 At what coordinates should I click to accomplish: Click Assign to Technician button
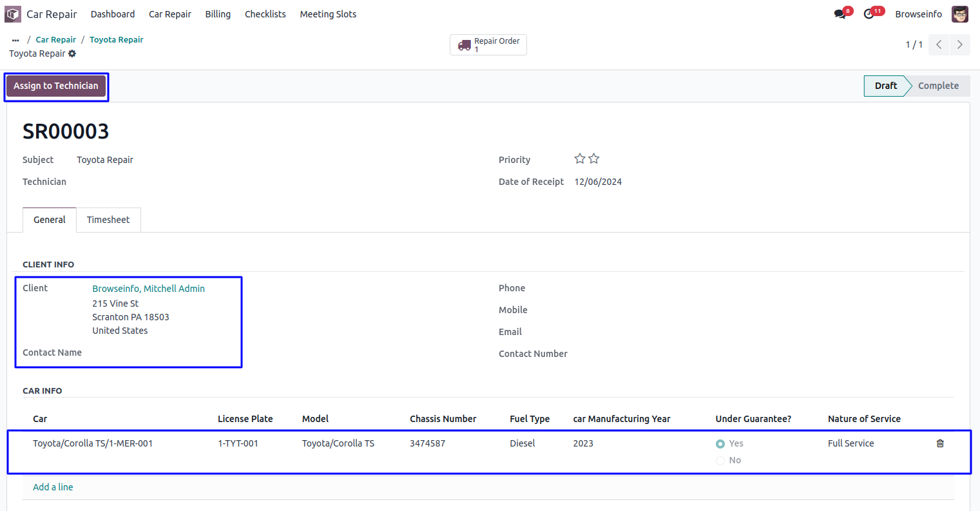[x=56, y=86]
